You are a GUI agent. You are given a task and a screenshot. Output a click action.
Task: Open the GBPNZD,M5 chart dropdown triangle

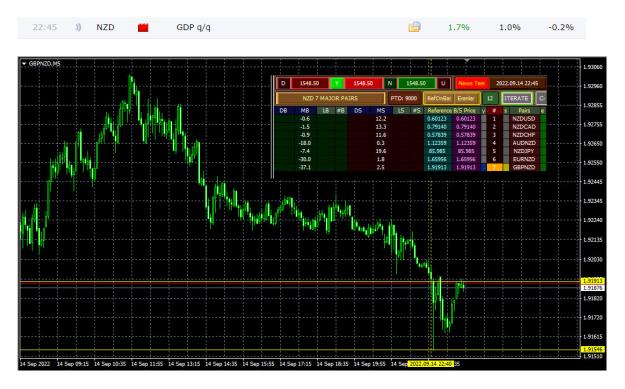24,63
